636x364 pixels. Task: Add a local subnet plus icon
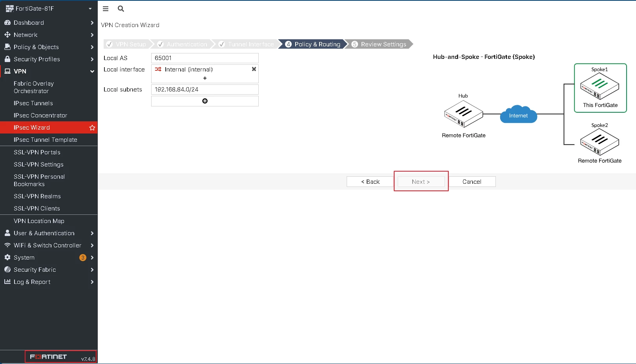(205, 101)
